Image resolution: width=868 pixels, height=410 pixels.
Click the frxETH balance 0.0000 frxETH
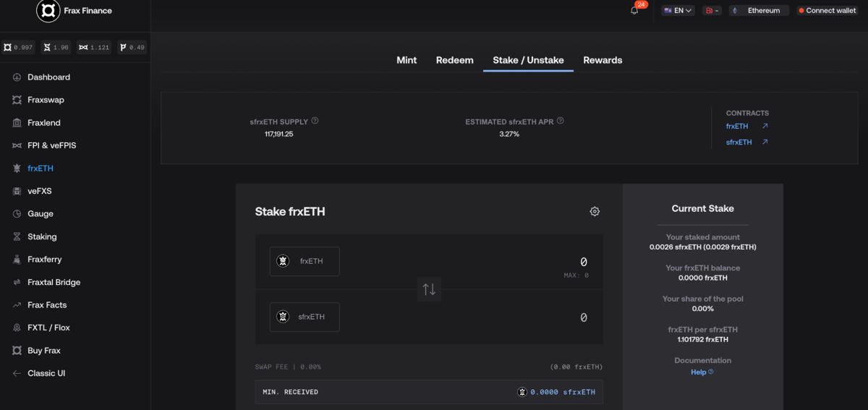click(x=703, y=278)
